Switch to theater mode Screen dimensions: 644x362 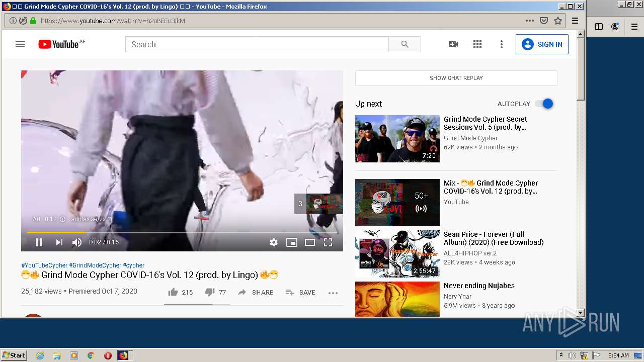click(310, 242)
